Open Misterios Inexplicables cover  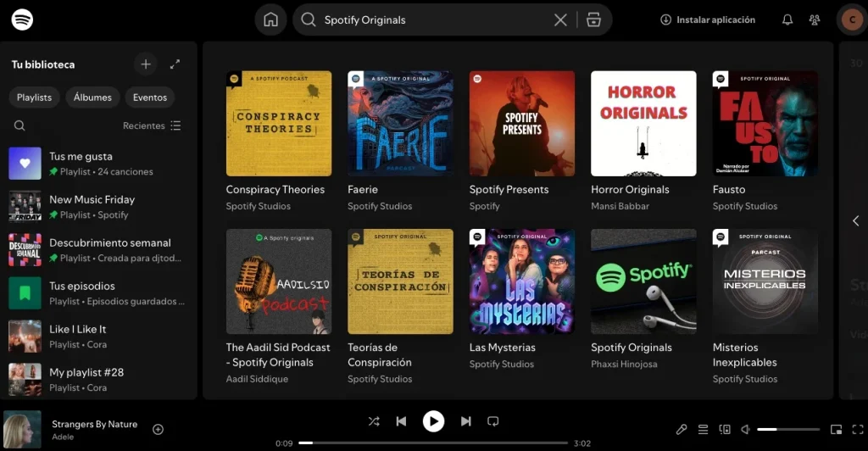[765, 281]
